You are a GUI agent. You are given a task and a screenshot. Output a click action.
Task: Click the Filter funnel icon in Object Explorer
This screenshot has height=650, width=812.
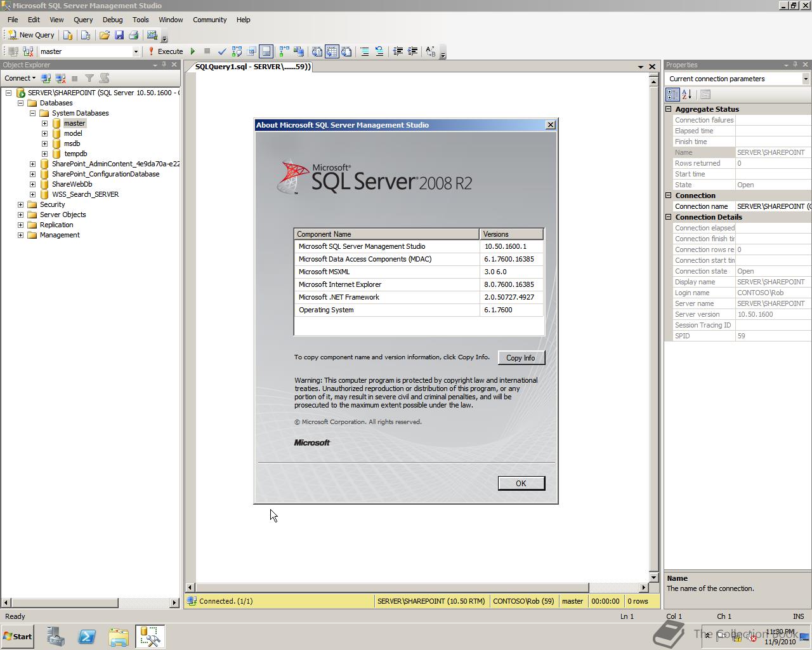click(89, 78)
